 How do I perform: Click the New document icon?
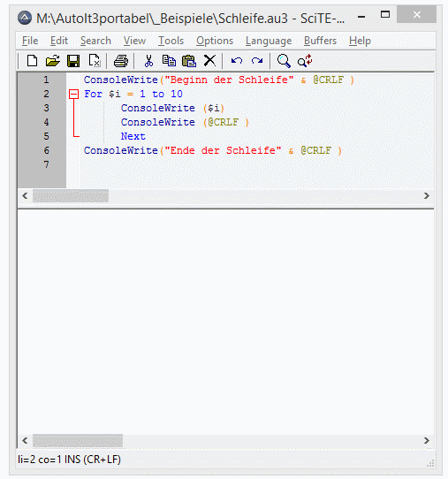click(x=32, y=61)
